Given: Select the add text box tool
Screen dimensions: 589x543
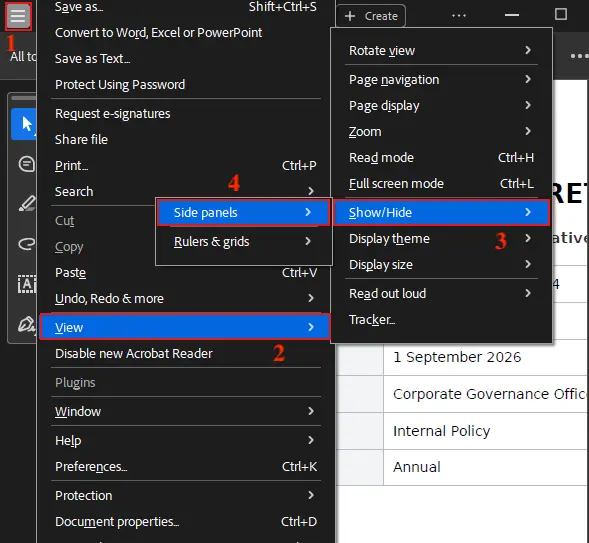Looking at the screenshot, I should 27,284.
